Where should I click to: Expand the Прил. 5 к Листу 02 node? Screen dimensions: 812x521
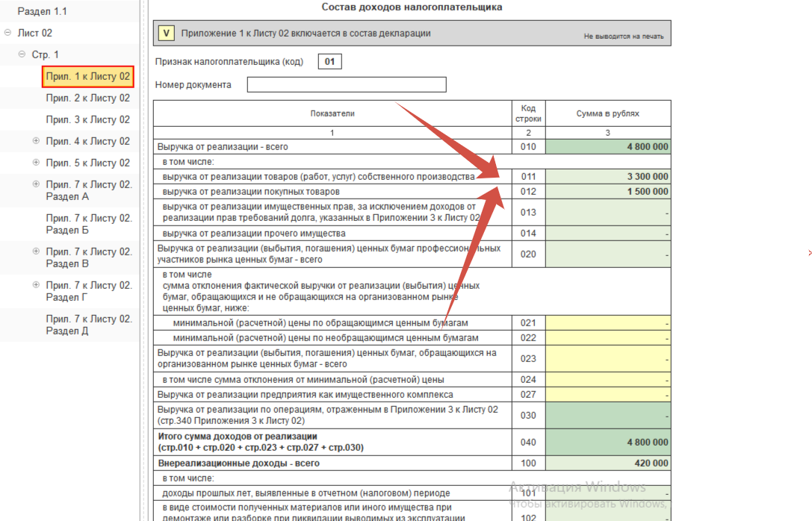click(x=36, y=163)
